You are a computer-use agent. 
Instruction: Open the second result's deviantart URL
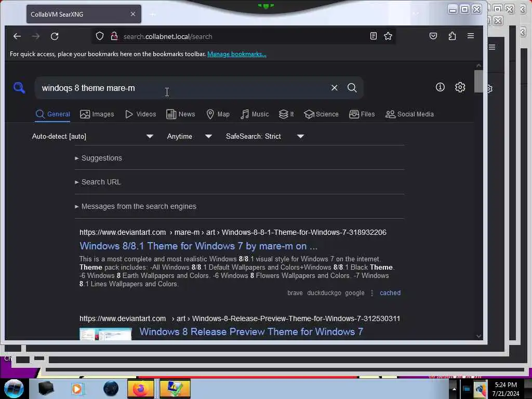[240, 318]
